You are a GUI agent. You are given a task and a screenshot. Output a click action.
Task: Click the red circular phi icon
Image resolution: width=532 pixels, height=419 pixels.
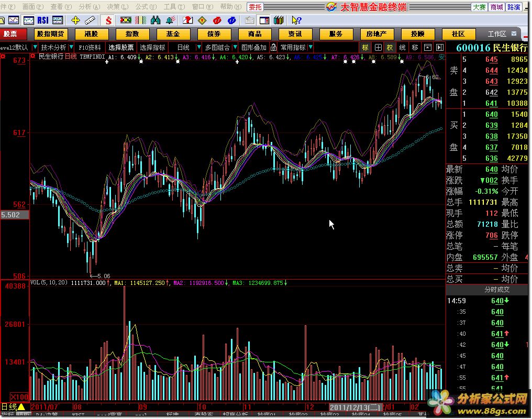tap(217, 20)
